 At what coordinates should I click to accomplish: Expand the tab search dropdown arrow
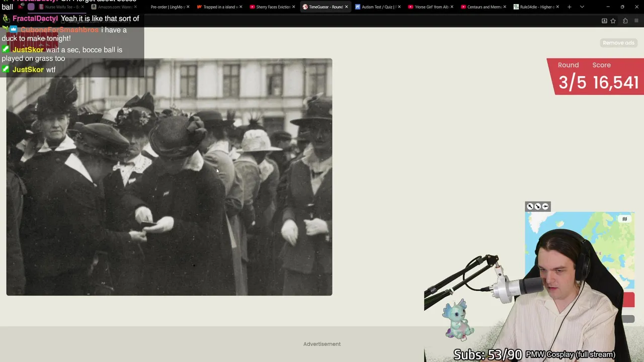pyautogui.click(x=582, y=7)
